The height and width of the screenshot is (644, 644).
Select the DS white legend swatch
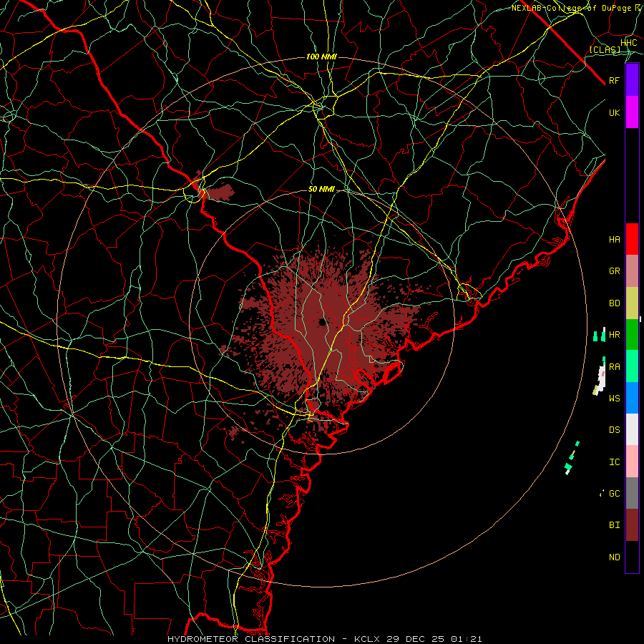[632, 429]
